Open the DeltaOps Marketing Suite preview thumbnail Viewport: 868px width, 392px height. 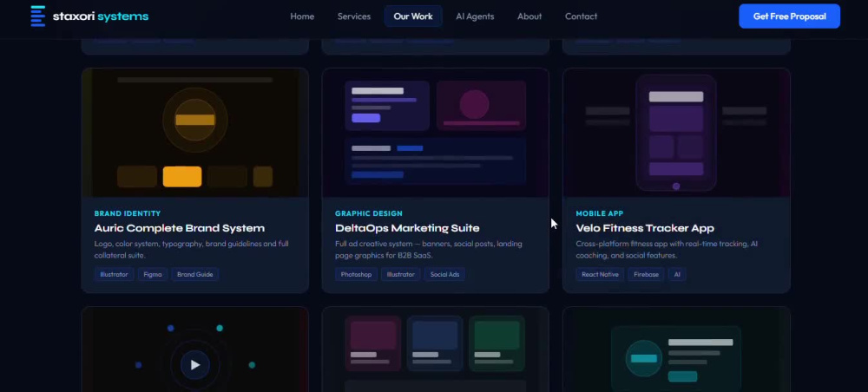point(435,133)
